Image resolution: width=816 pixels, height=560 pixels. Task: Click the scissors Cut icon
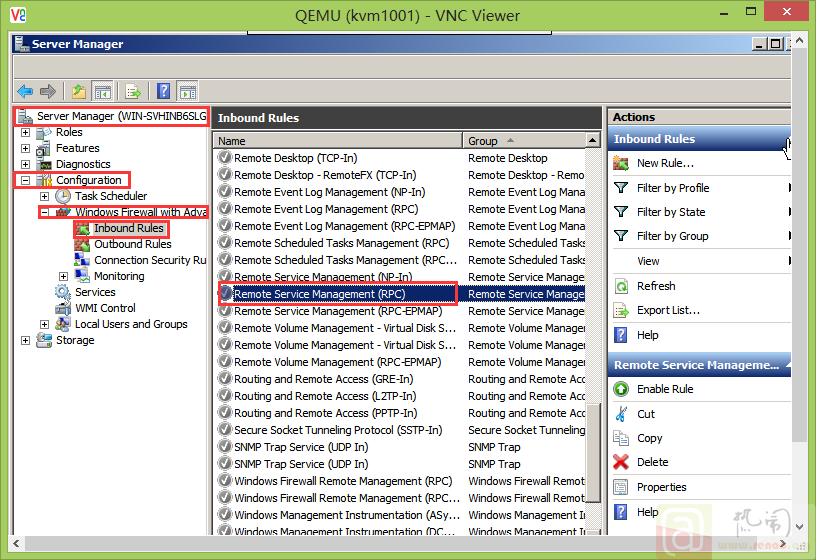[x=621, y=414]
